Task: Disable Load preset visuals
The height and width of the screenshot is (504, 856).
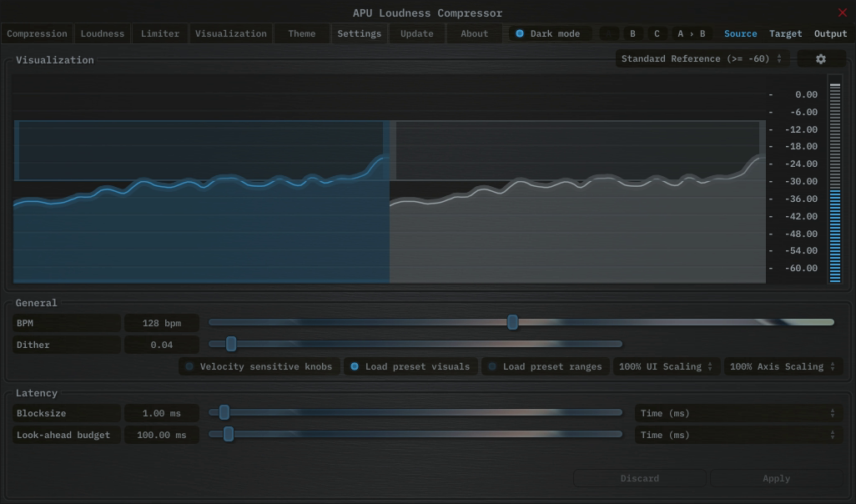Action: coord(410,366)
